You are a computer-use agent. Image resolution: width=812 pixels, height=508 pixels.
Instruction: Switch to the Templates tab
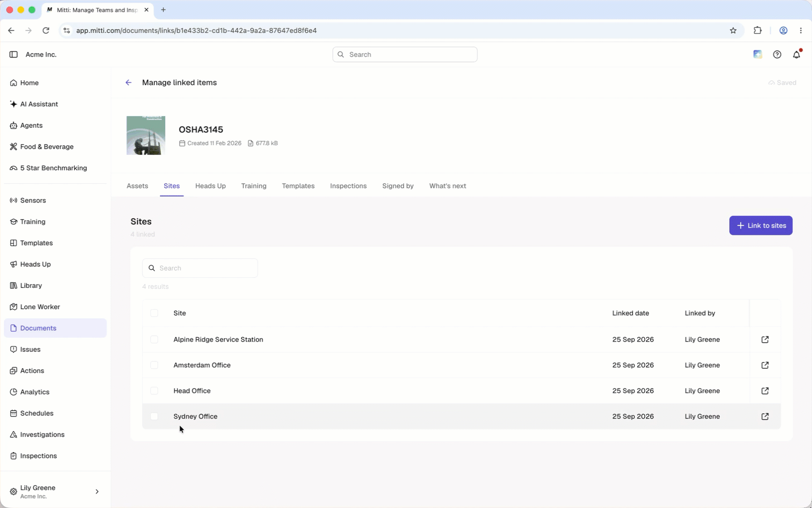point(298,186)
